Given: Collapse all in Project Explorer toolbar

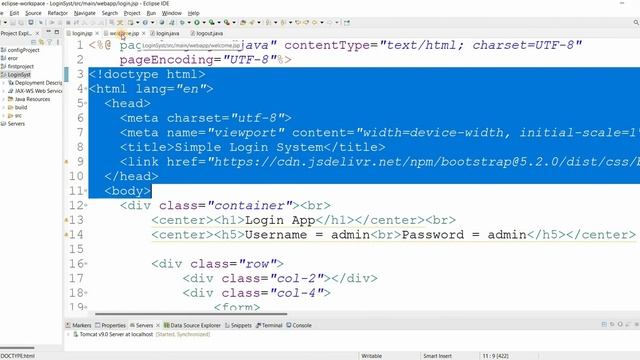Looking at the screenshot, I should [x=34, y=42].
